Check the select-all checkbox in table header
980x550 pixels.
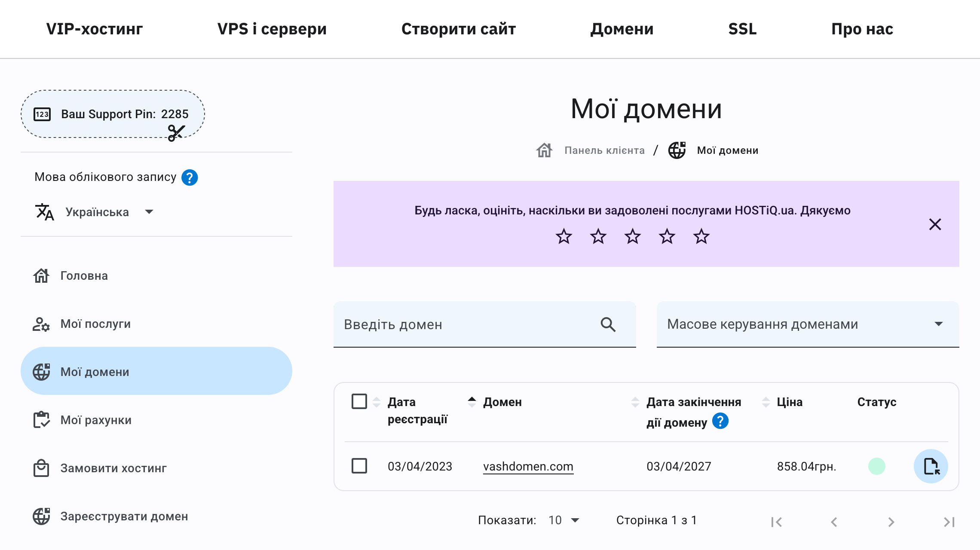click(x=359, y=401)
